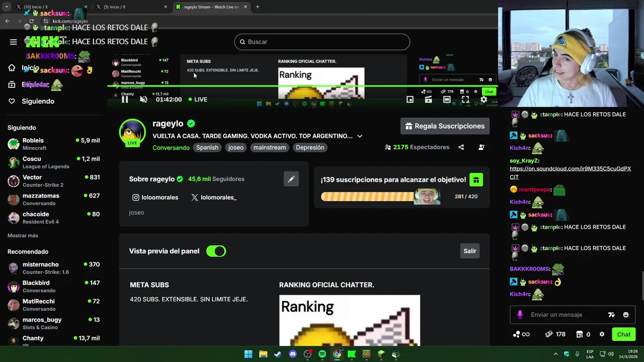Open marcos_bugy recommended channel
Screen dimensions: 644x362
coord(54,323)
